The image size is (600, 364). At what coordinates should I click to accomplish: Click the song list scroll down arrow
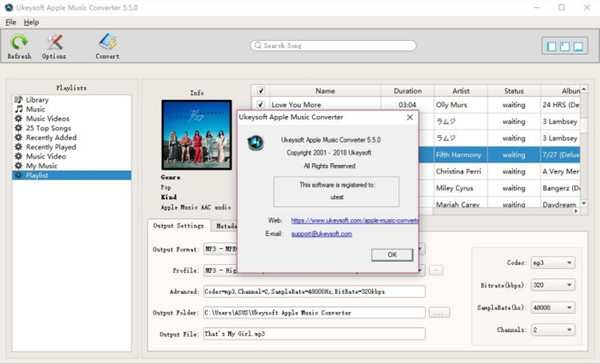click(584, 203)
